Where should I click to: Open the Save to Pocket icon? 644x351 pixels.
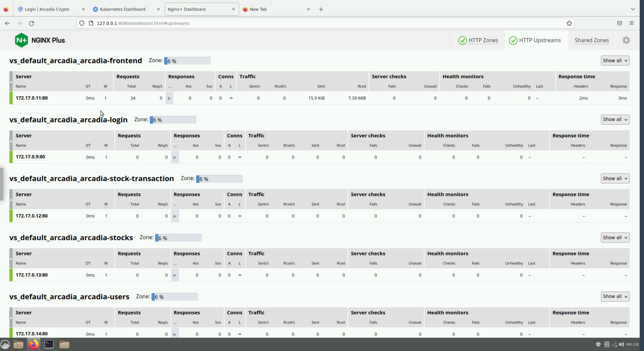[x=620, y=23]
